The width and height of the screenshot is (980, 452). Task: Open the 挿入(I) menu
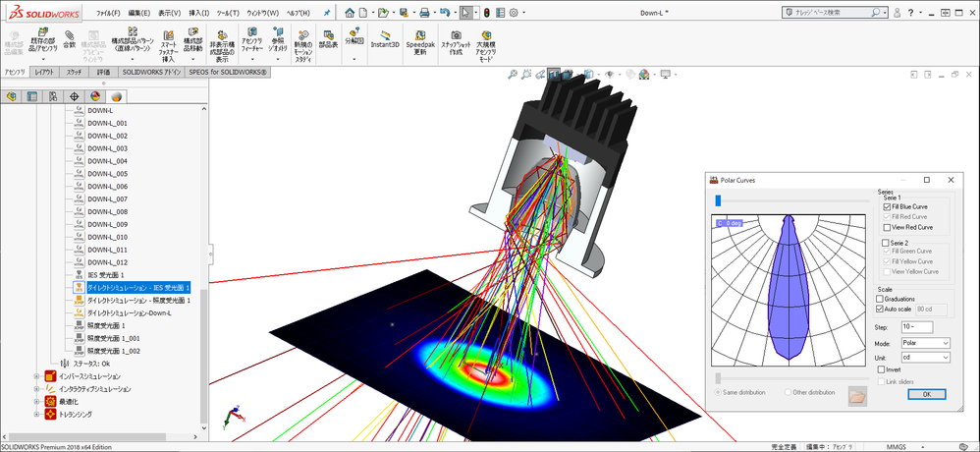[198, 13]
